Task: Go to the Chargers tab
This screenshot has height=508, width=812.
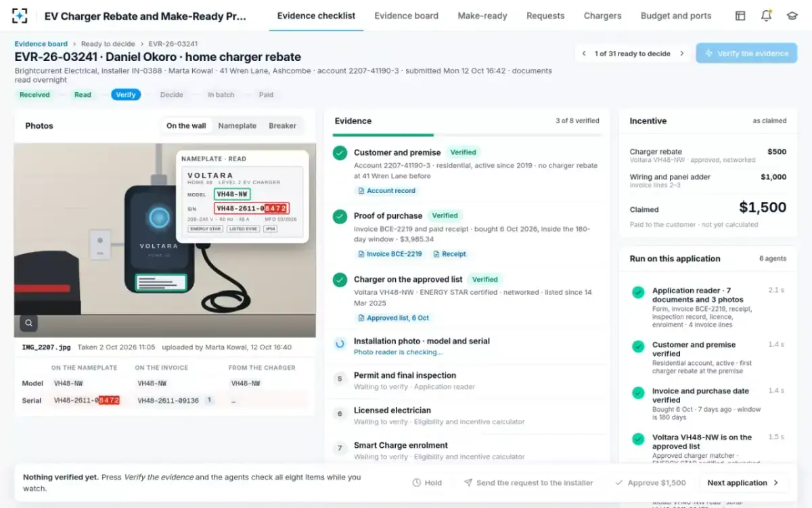Action: click(x=602, y=16)
